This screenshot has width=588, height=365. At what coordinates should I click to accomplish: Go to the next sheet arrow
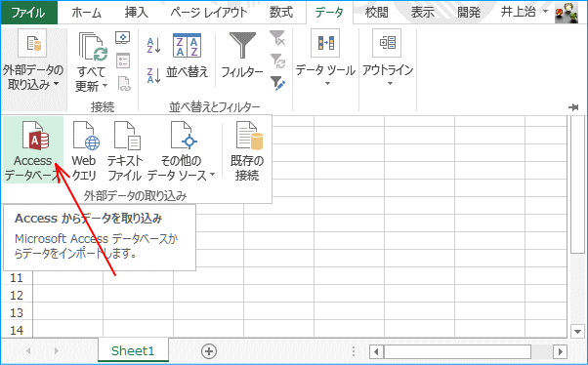click(57, 351)
